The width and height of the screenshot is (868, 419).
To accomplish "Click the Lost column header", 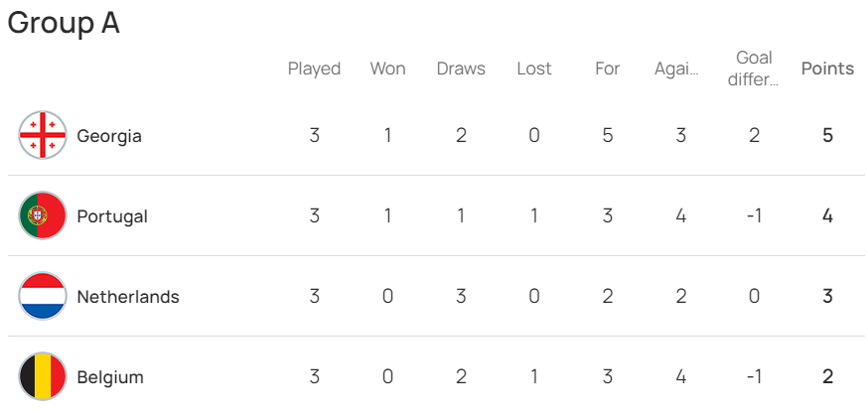I will [x=534, y=69].
